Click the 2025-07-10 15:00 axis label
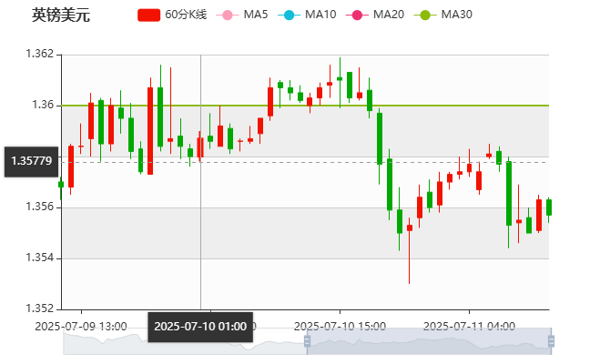The height and width of the screenshot is (364, 610). click(340, 327)
